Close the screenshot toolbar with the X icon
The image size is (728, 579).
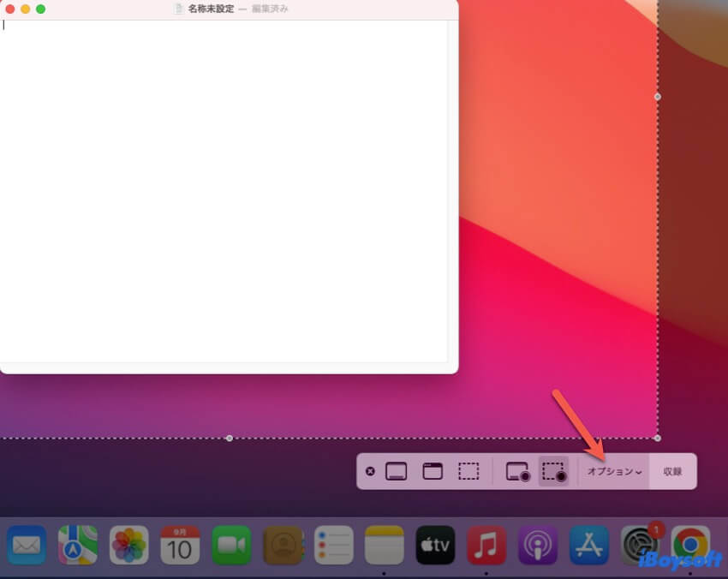click(370, 471)
